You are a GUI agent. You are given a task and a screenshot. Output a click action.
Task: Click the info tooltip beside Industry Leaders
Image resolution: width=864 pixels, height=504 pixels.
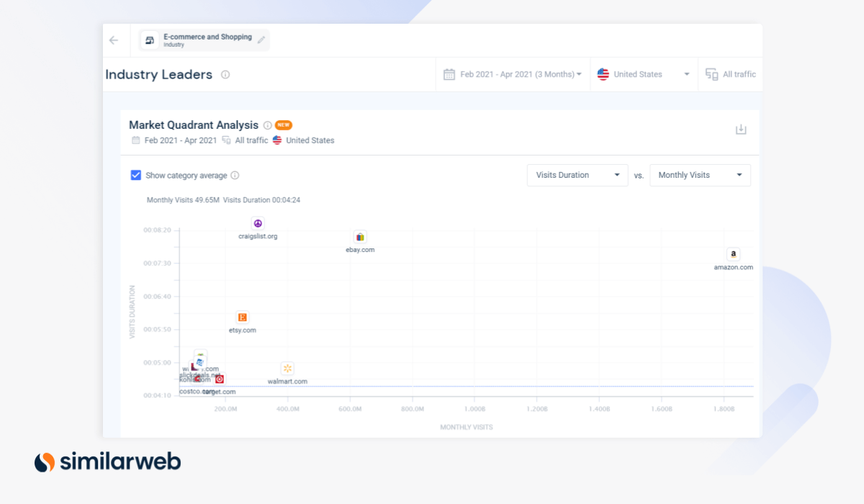tap(225, 74)
